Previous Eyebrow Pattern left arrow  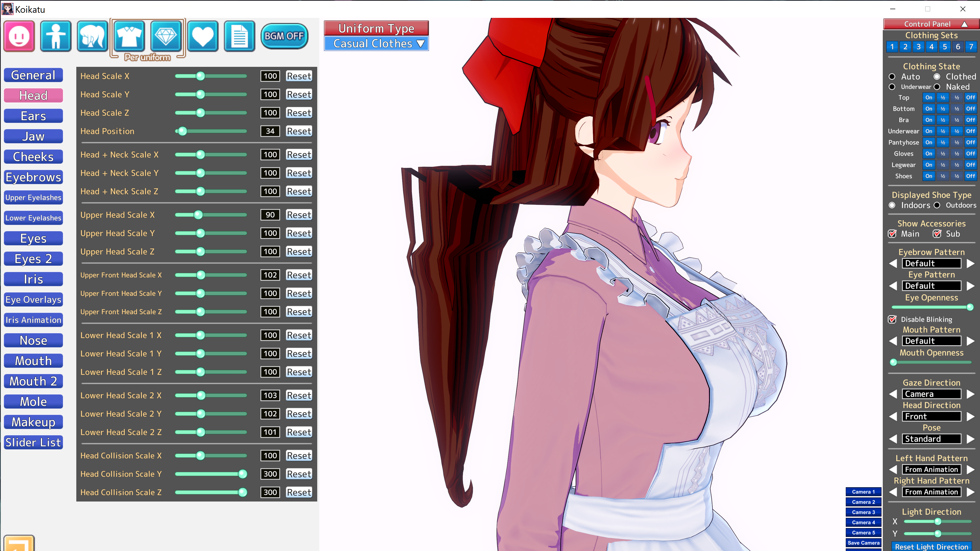[x=893, y=263]
